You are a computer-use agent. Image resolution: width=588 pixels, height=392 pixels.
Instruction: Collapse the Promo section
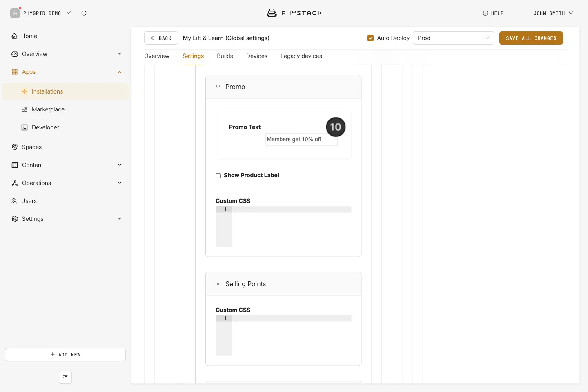pos(218,87)
